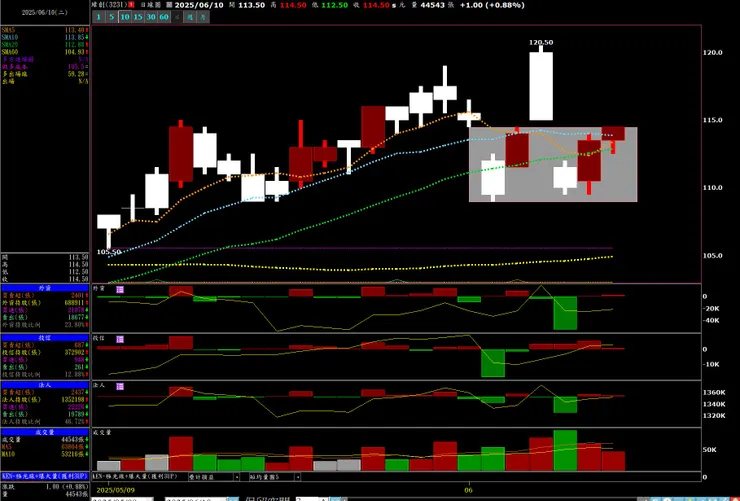
Task: Click the small icon before date 2025/06/10
Action: [x=169, y=5]
